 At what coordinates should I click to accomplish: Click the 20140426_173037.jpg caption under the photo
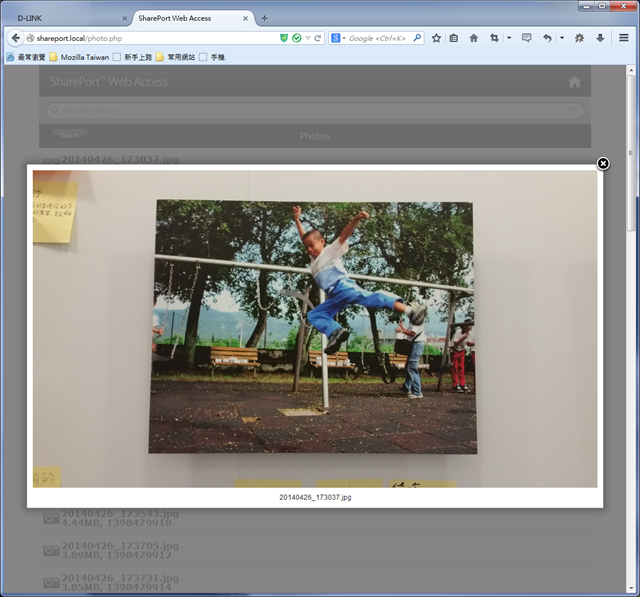click(315, 497)
